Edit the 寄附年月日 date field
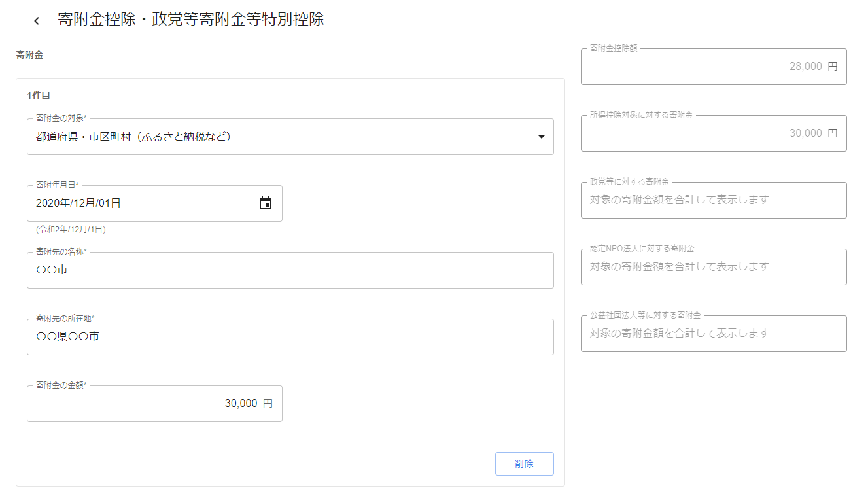868x492 pixels. click(x=154, y=203)
